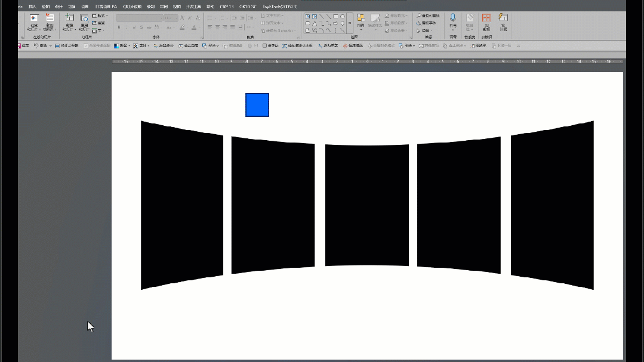Open the drawing group dialog launcher
Image resolution: width=644 pixels, height=362 pixels.
click(411, 38)
